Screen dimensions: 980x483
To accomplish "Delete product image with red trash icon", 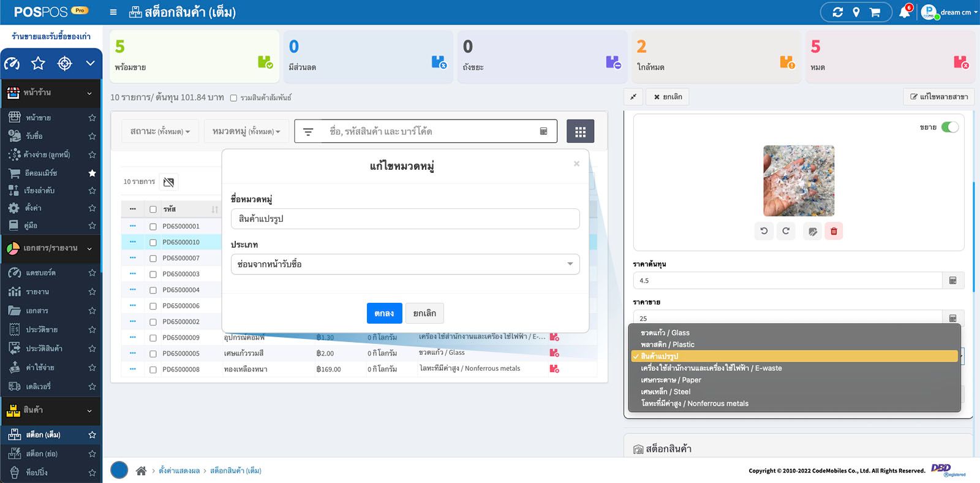I will pyautogui.click(x=834, y=231).
